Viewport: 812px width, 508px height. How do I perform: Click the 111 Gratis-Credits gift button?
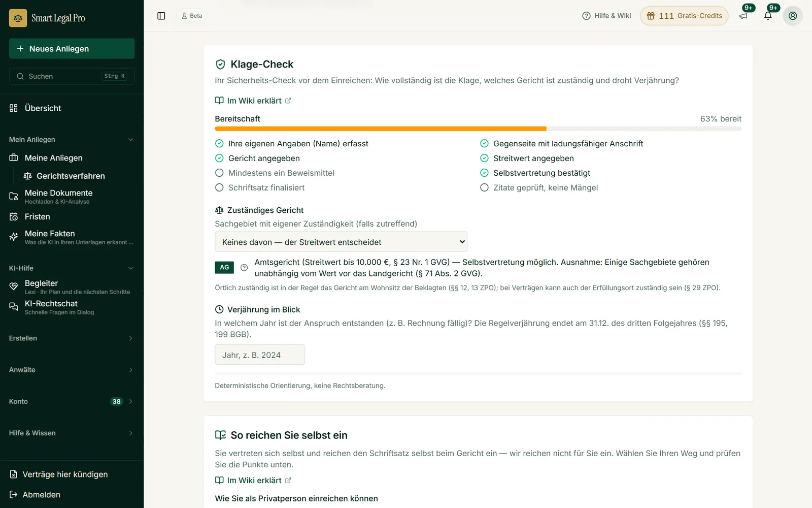(684, 16)
